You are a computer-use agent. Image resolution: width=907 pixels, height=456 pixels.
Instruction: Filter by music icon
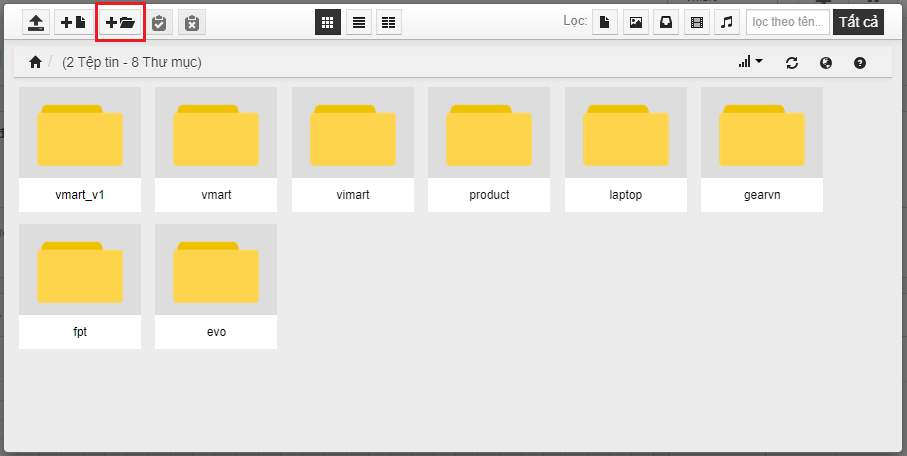pos(727,23)
